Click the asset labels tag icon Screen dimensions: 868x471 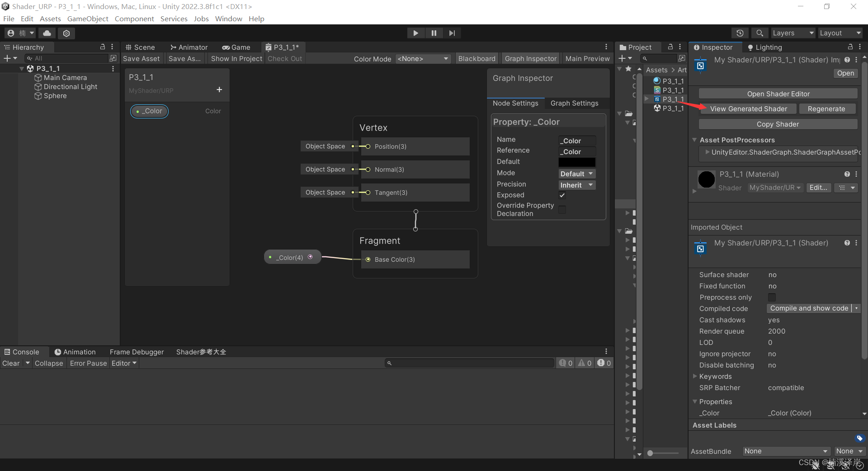click(x=860, y=438)
